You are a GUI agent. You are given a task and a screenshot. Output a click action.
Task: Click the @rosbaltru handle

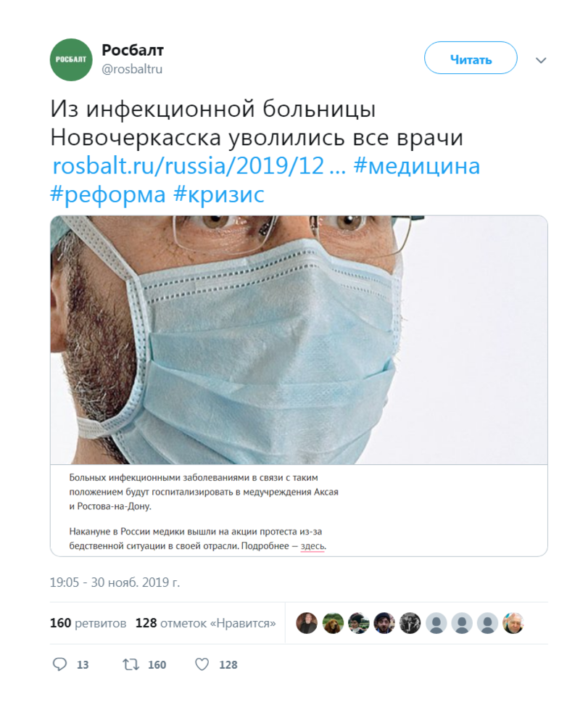(x=132, y=69)
